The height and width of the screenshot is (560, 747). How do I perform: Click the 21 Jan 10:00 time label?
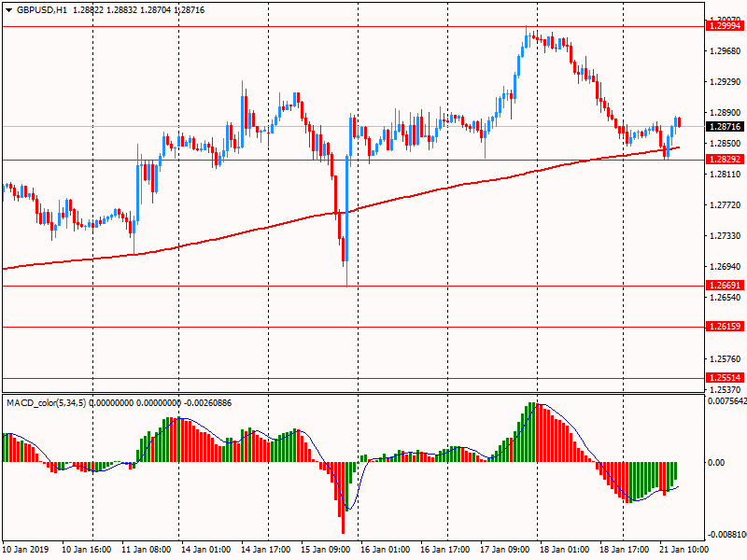(x=684, y=549)
